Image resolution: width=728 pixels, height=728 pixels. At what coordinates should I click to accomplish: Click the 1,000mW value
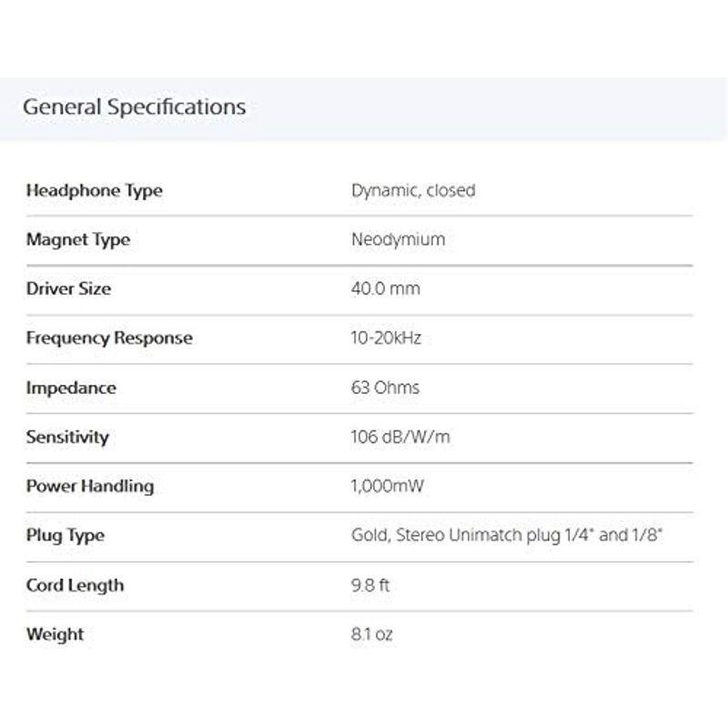(x=387, y=486)
